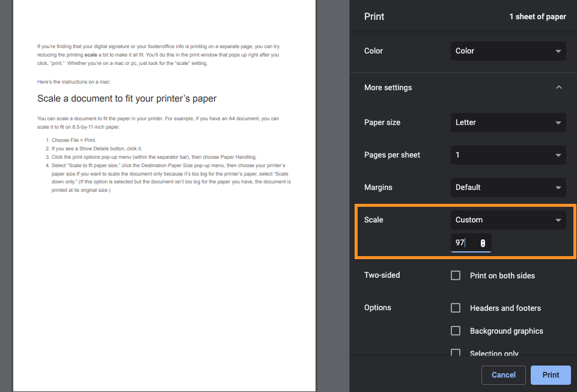Open the Pages per sheet dropdown

(508, 155)
